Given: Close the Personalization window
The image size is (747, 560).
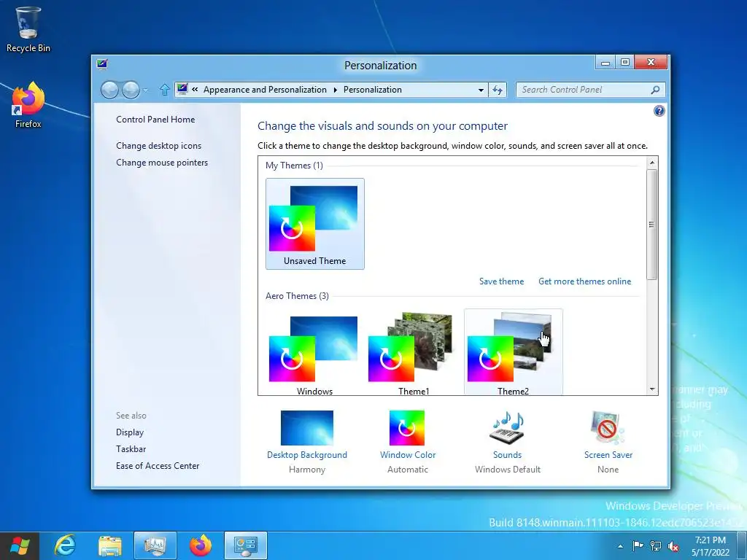Looking at the screenshot, I should pyautogui.click(x=651, y=63).
